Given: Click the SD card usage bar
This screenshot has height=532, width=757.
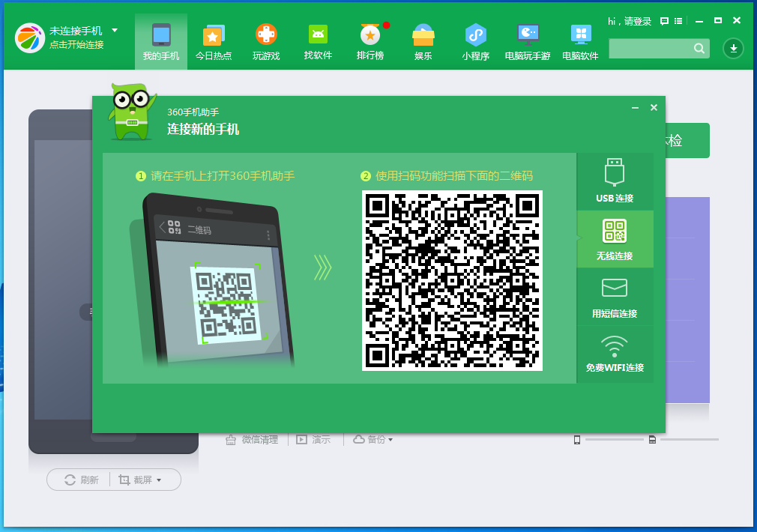Looking at the screenshot, I should (690, 440).
